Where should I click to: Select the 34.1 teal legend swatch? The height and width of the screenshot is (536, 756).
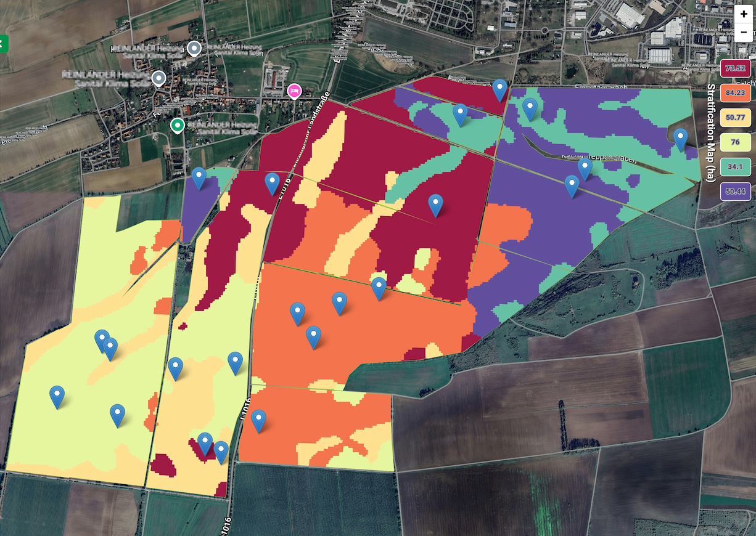click(x=735, y=167)
